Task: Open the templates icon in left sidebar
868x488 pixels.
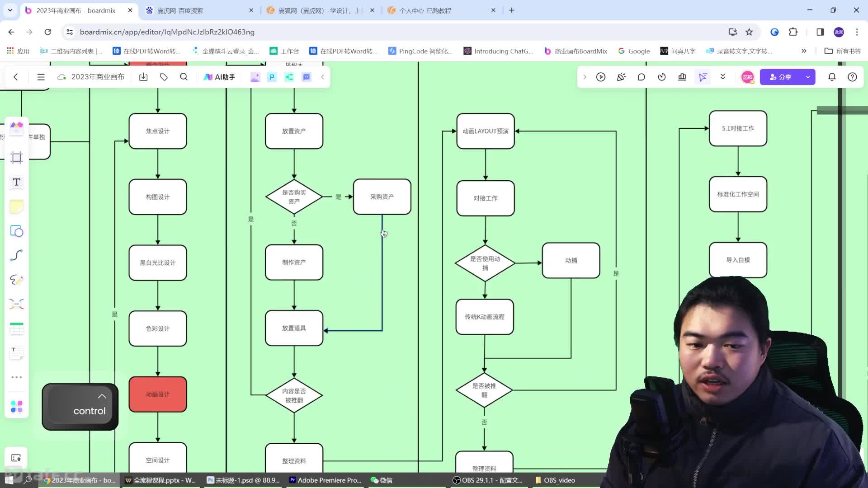Action: tap(17, 128)
